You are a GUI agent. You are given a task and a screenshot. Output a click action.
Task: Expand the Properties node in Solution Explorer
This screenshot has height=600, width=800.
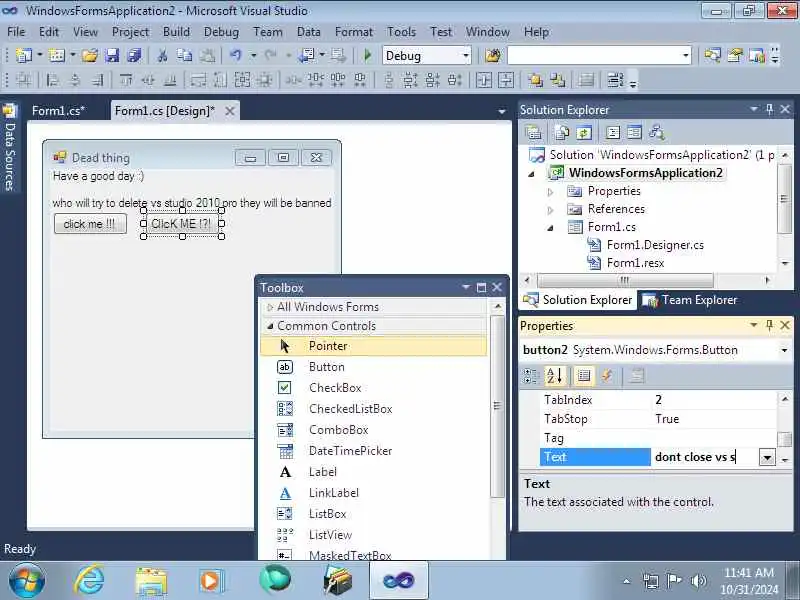(550, 192)
